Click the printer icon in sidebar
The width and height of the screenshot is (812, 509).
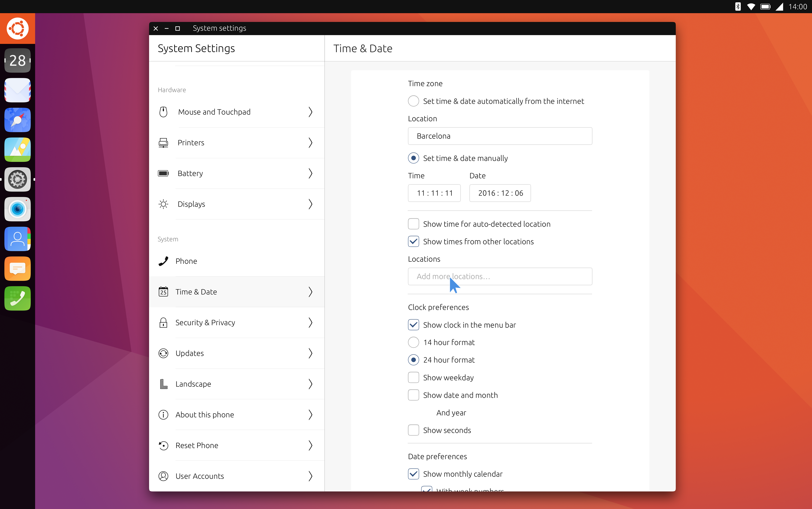pyautogui.click(x=163, y=143)
